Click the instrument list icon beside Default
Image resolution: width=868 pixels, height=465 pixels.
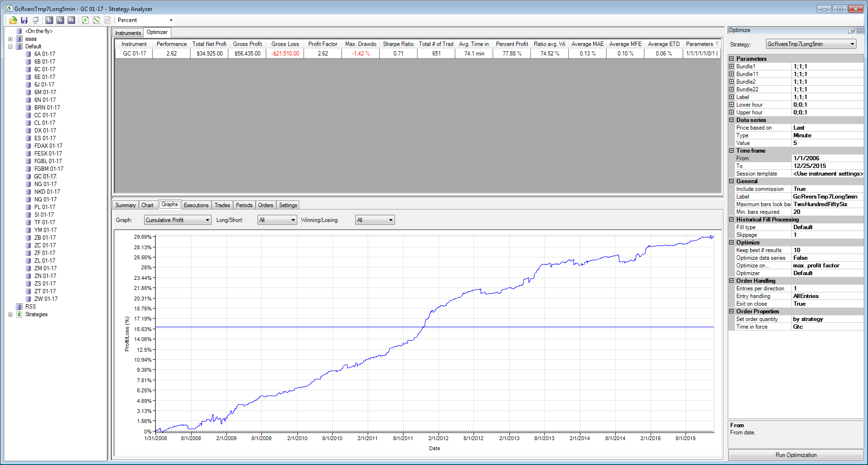pyautogui.click(x=19, y=46)
